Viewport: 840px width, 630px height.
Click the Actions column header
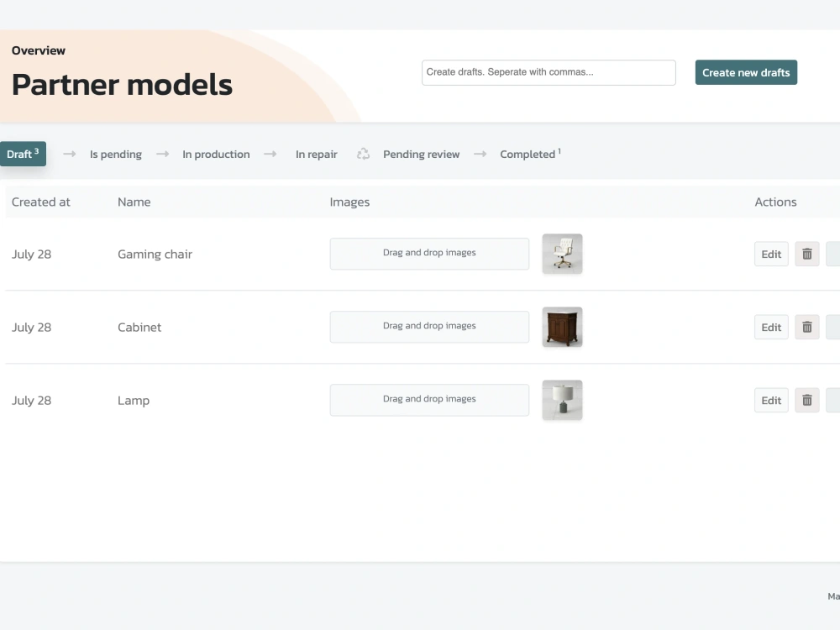775,202
